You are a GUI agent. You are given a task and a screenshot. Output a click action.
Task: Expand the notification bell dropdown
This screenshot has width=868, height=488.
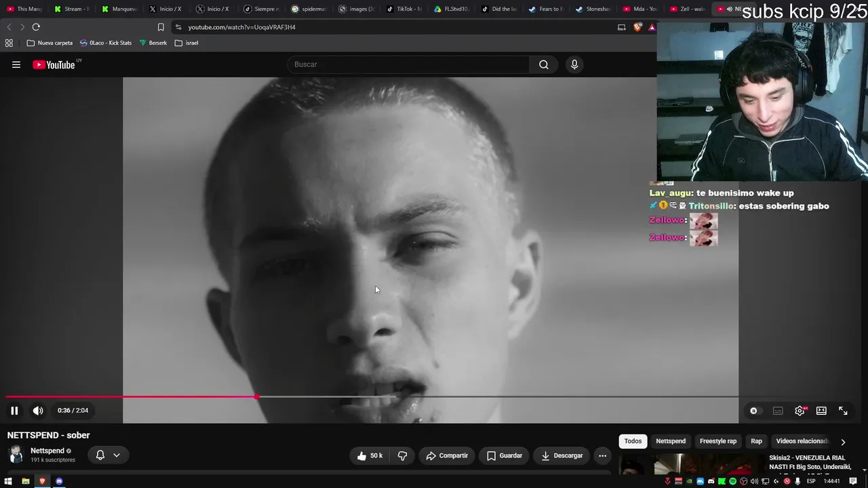coord(108,455)
